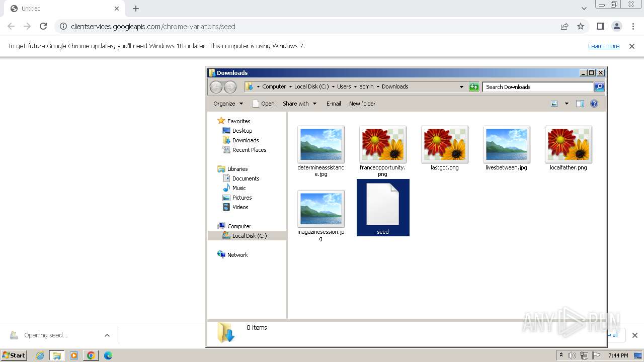The width and height of the screenshot is (644, 362).
Task: Create a New folder
Action: coord(362,104)
